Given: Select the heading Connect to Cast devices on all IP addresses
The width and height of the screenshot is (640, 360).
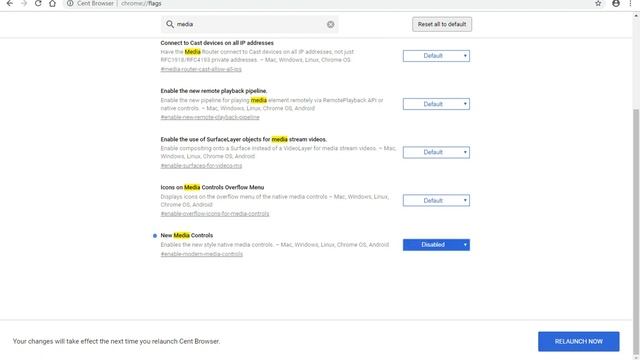Looking at the screenshot, I should pos(217,43).
